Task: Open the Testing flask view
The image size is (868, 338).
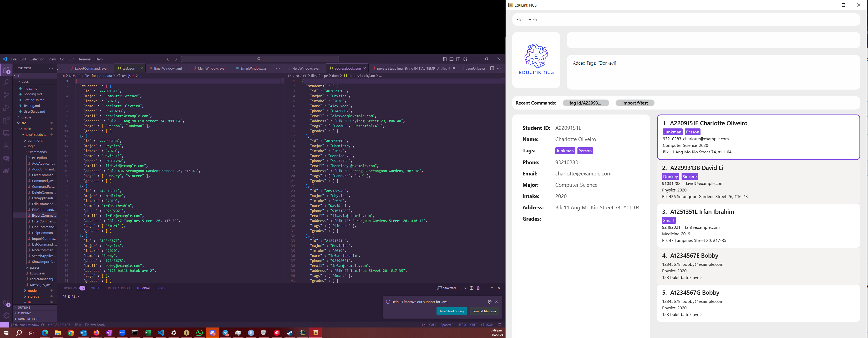Action: coord(6,146)
